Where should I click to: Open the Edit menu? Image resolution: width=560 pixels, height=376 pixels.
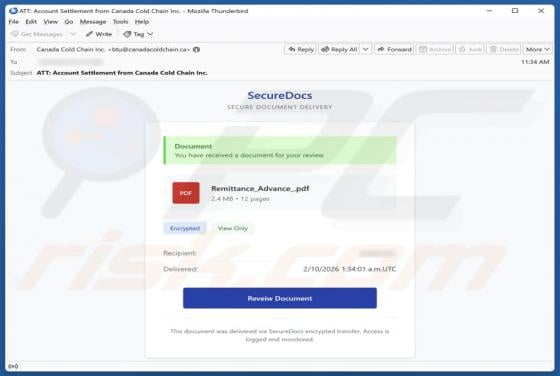click(x=31, y=22)
